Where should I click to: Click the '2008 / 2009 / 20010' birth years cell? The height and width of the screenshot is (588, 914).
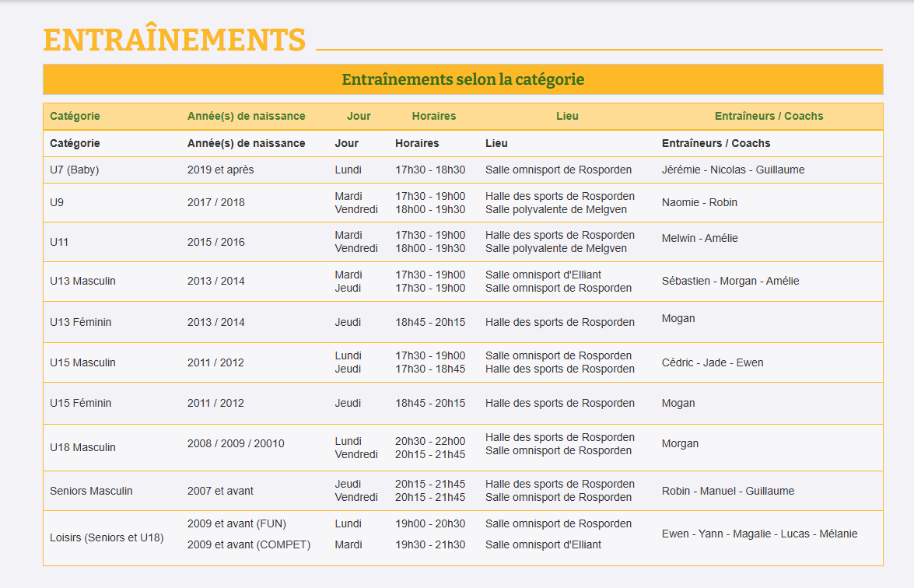click(x=236, y=443)
